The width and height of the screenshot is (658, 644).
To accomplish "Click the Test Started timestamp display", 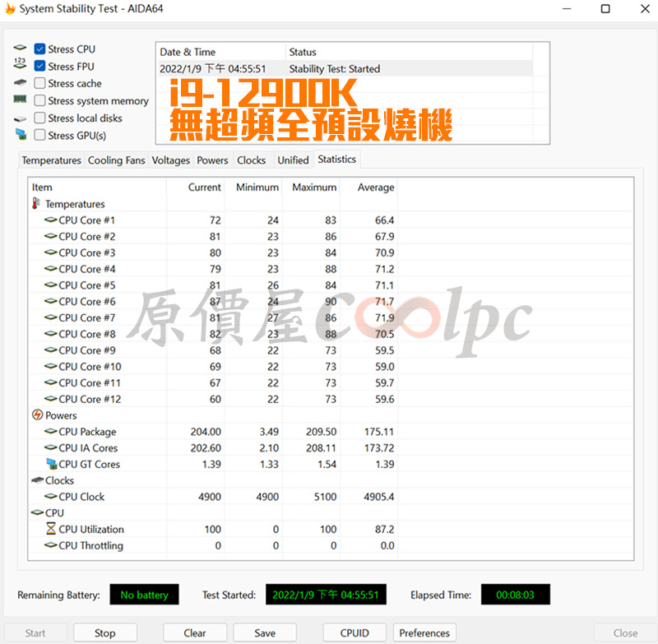I will tap(326, 595).
